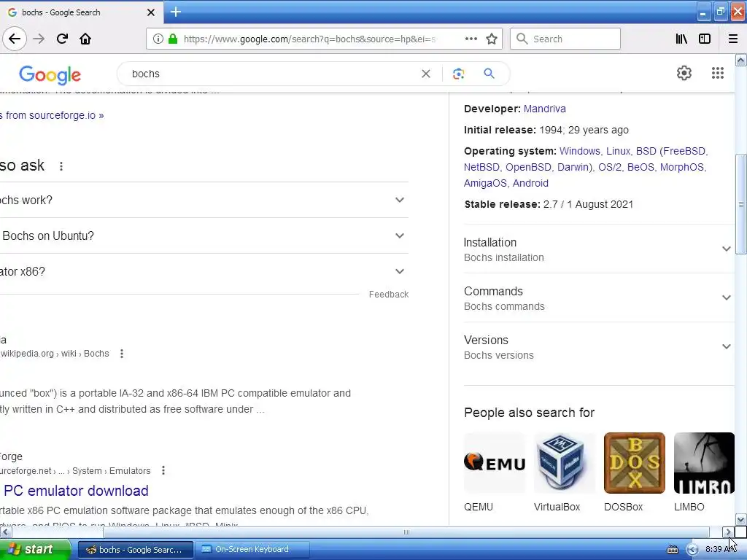This screenshot has height=560, width=747.
Task: Click the scroll-right arrow on horizontal scrollbar
Action: tap(728, 532)
